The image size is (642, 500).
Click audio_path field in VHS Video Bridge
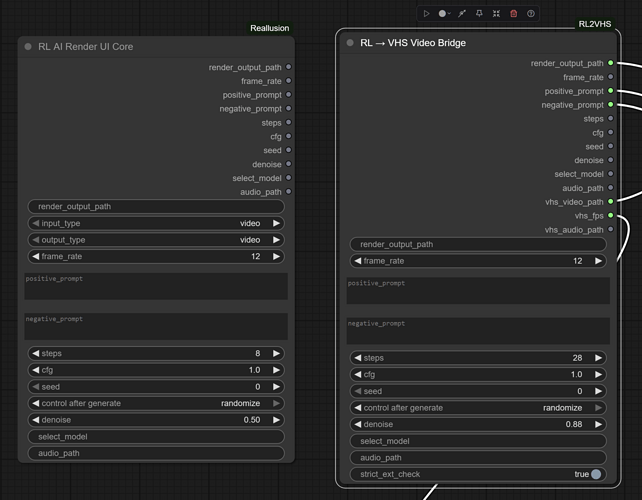pos(478,458)
